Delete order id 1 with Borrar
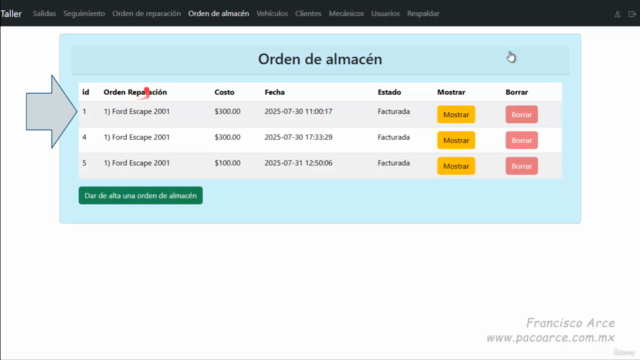Screen dimensions: 640x360 (x=521, y=115)
